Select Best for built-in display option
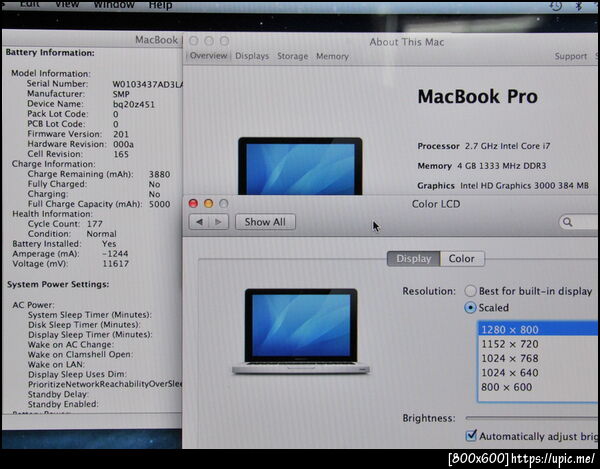Image resolution: width=600 pixels, height=469 pixels. 470,291
